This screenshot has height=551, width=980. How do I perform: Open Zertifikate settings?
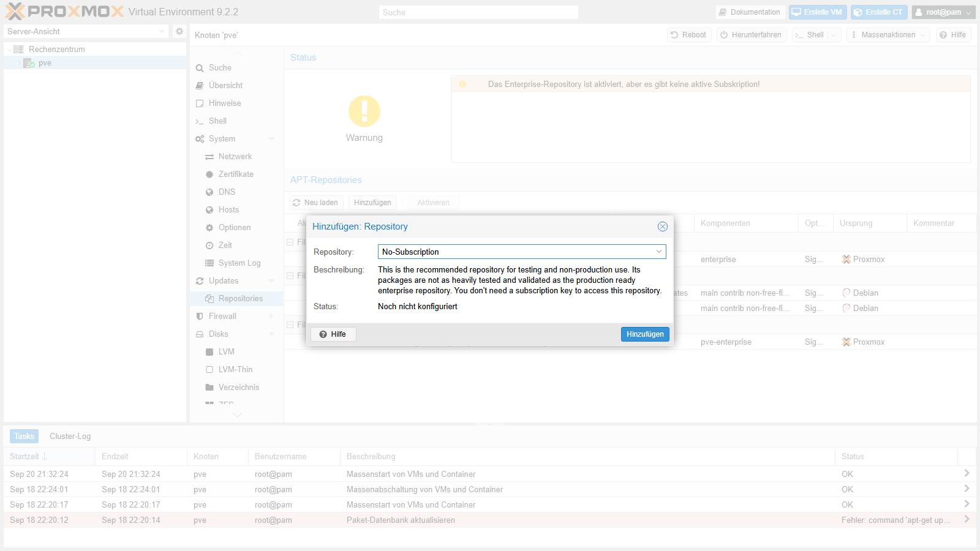236,174
